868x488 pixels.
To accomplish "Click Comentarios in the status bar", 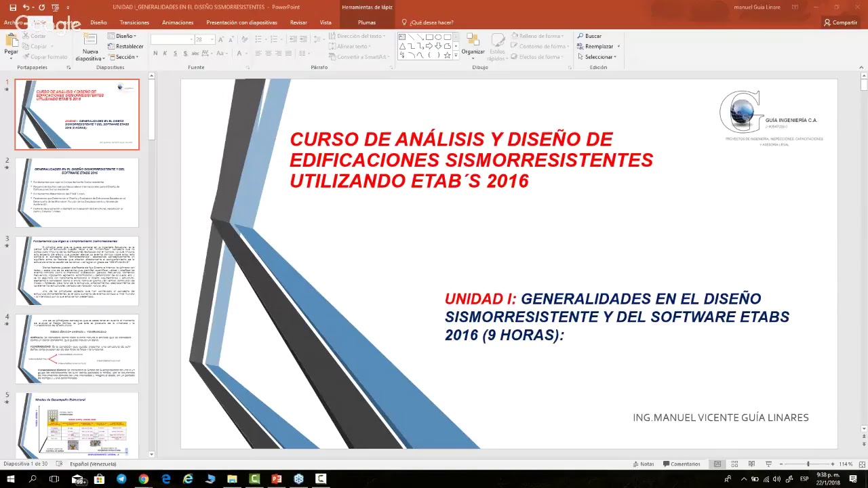I will tap(682, 464).
